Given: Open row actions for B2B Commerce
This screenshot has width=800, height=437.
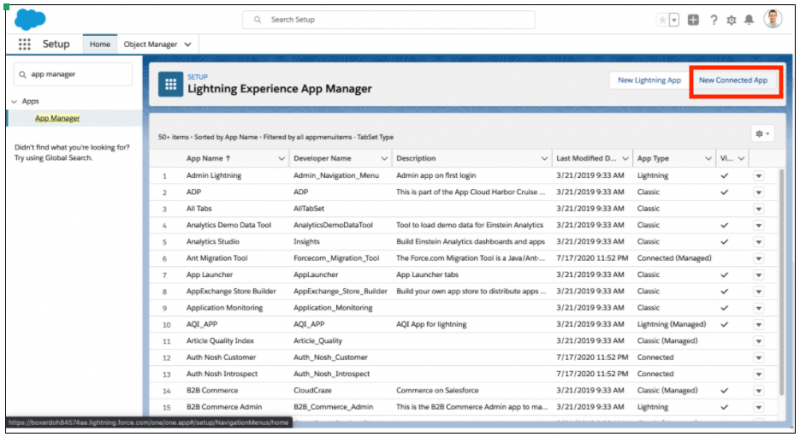Looking at the screenshot, I should click(759, 391).
